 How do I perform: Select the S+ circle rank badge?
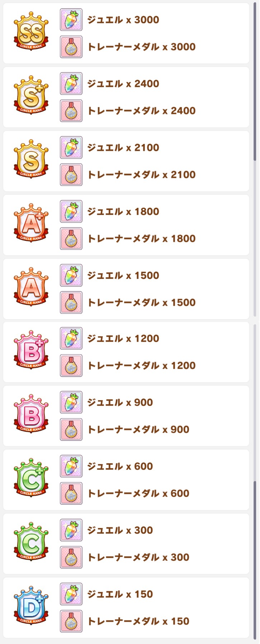pos(31,95)
